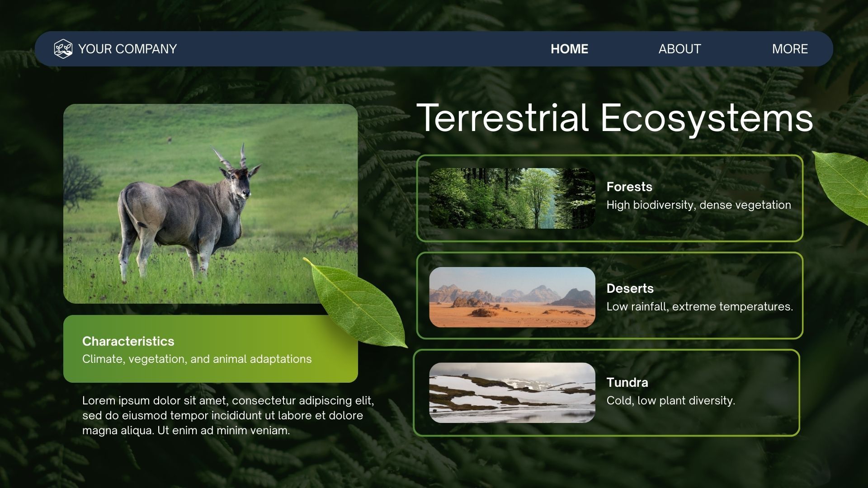The height and width of the screenshot is (488, 868).
Task: Open the MORE nav item
Action: [789, 49]
